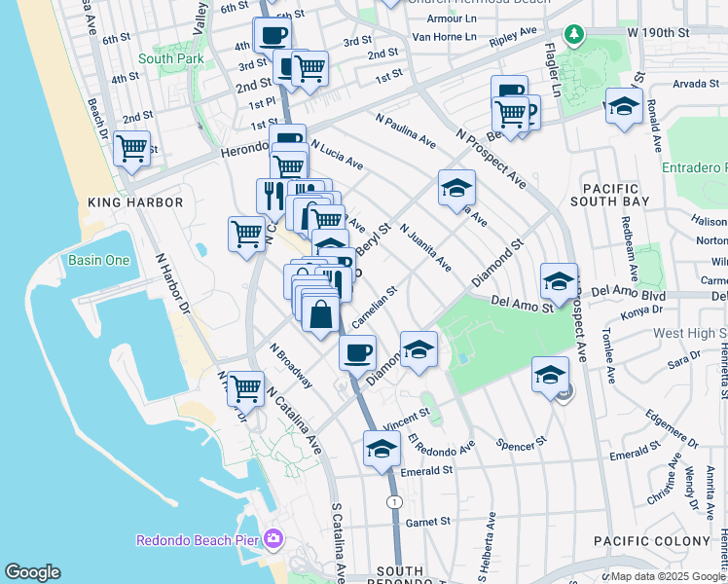Click the Route 1 highway shield
The height and width of the screenshot is (584, 728).
(x=394, y=502)
